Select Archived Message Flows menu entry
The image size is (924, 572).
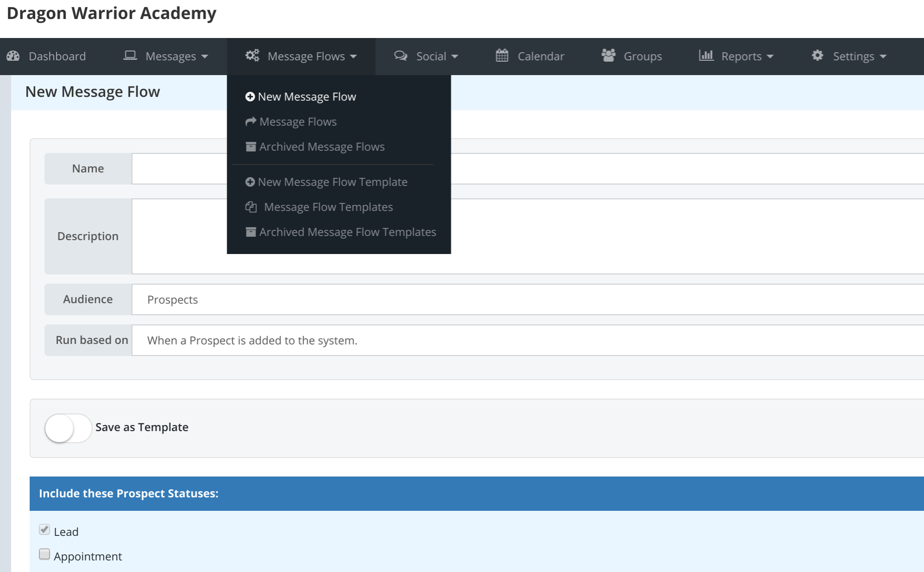pos(322,147)
